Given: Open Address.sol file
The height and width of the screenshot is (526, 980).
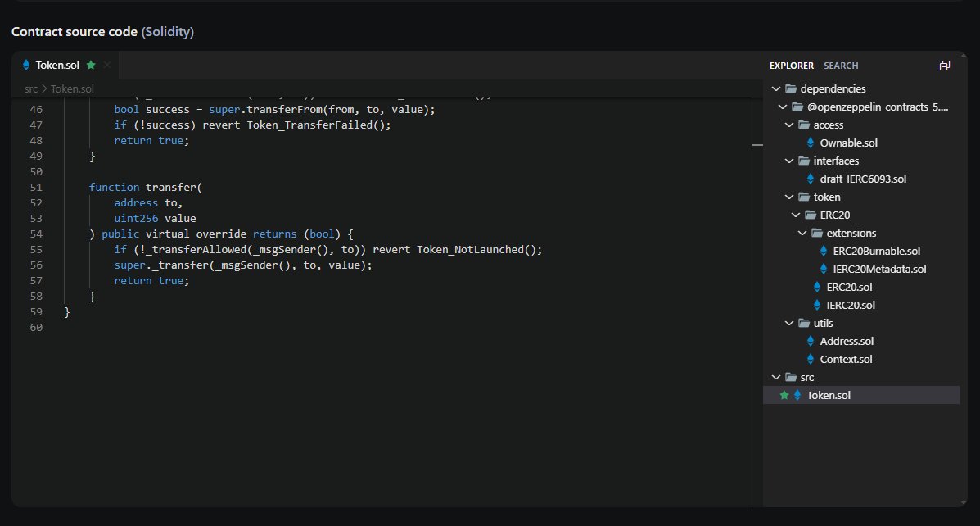Looking at the screenshot, I should point(847,342).
